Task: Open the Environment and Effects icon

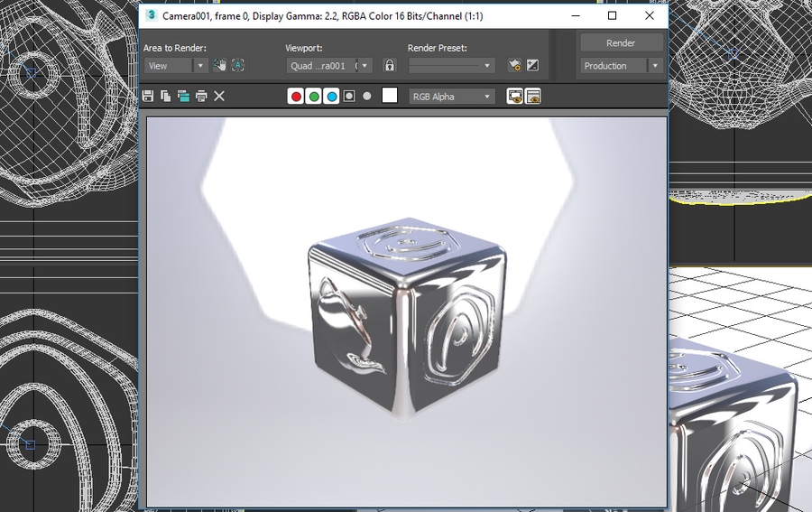Action: [x=532, y=65]
